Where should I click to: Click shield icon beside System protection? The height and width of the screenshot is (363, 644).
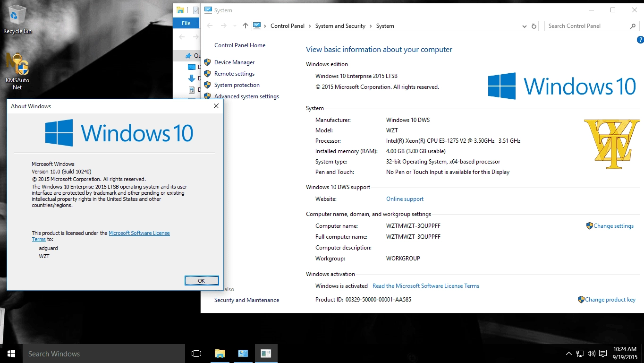(x=207, y=85)
